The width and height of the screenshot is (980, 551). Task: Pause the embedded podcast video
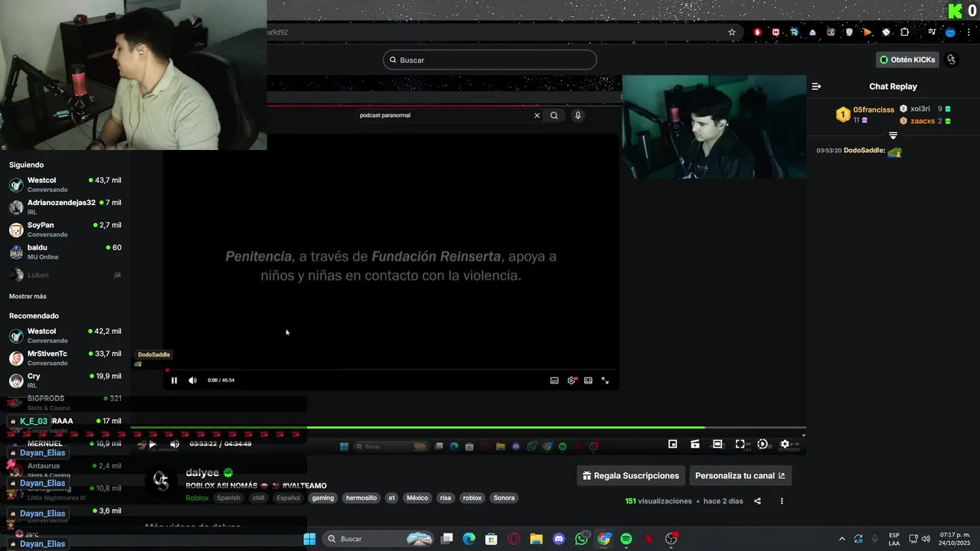coord(174,380)
